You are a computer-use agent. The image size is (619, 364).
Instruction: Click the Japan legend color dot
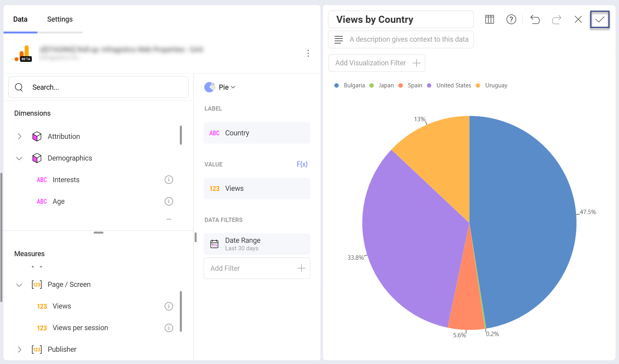coord(372,85)
